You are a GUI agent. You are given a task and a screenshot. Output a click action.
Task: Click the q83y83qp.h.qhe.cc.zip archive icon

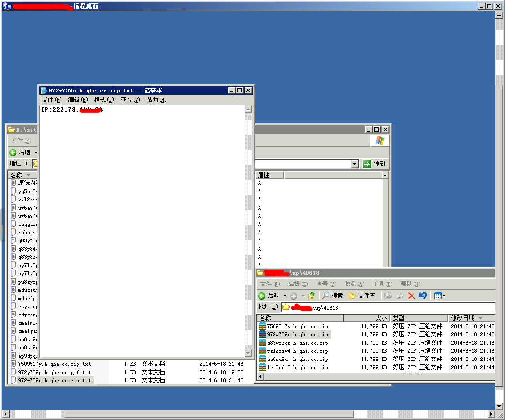(x=262, y=343)
